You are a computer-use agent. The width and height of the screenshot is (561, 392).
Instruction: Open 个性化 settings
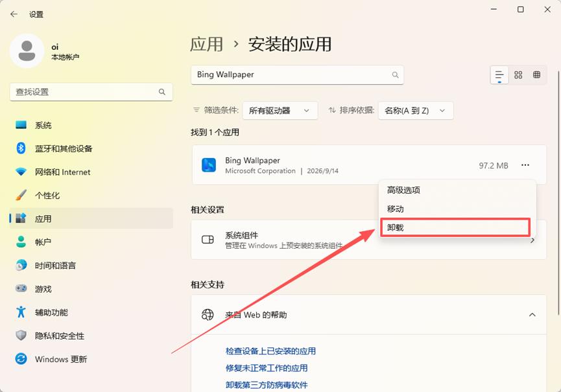(91, 195)
